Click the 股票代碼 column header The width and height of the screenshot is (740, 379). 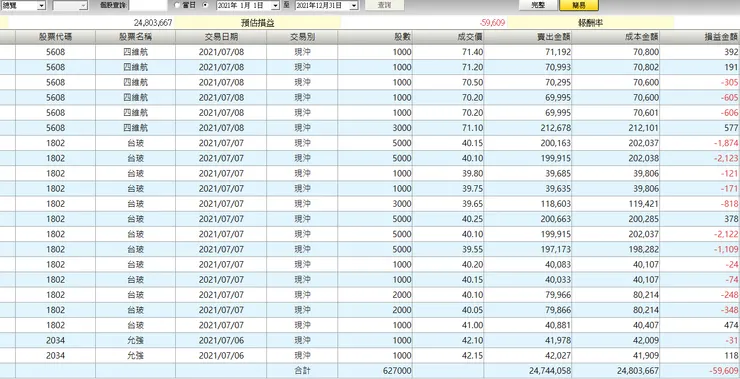pos(55,37)
